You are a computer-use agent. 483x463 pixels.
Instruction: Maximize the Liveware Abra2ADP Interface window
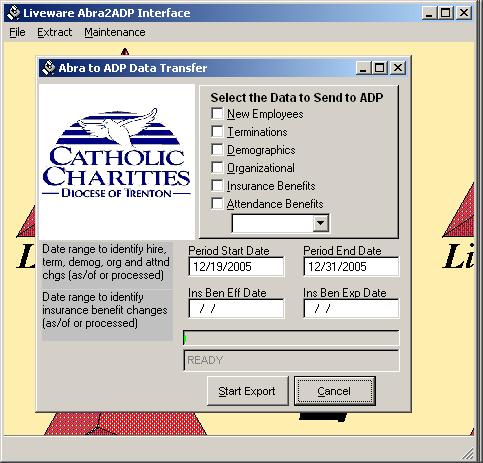446,13
